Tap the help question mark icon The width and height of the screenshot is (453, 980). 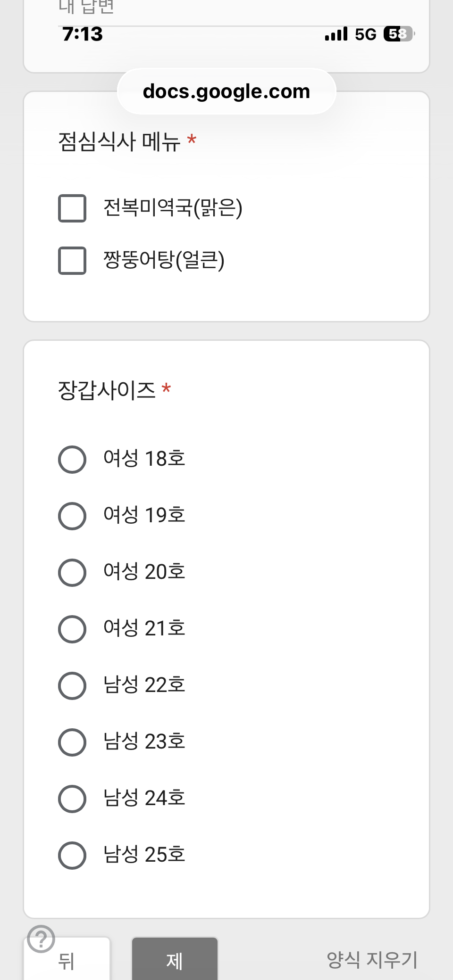click(41, 939)
